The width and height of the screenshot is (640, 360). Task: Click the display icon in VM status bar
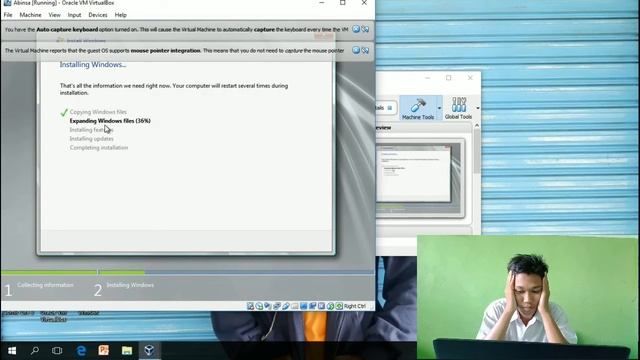(x=304, y=306)
